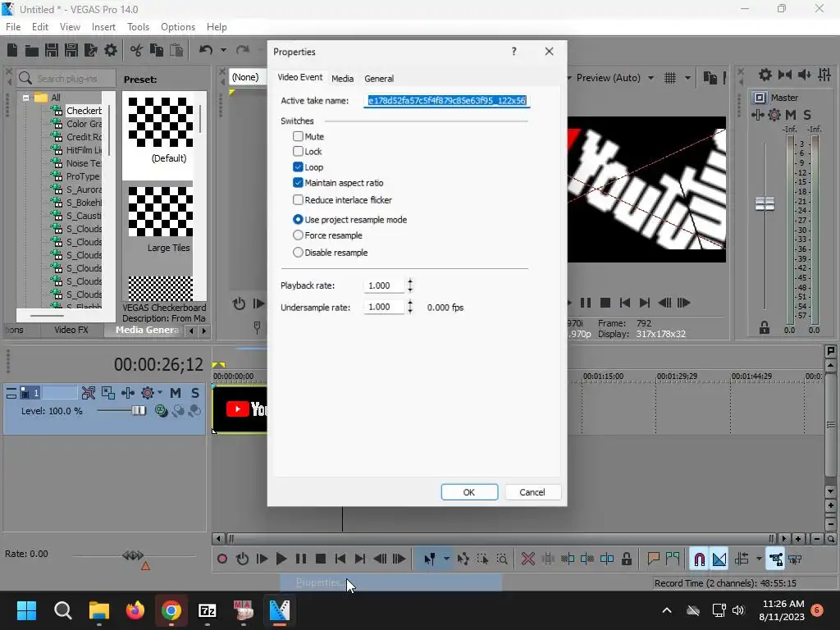Viewport: 840px width, 630px height.
Task: Select Checkerboard in the plug-in tree
Action: coord(84,111)
